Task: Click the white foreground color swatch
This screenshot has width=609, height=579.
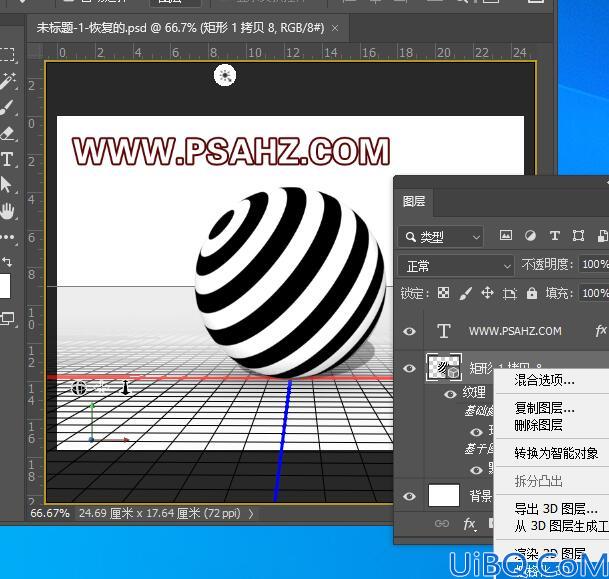Action: [5, 286]
